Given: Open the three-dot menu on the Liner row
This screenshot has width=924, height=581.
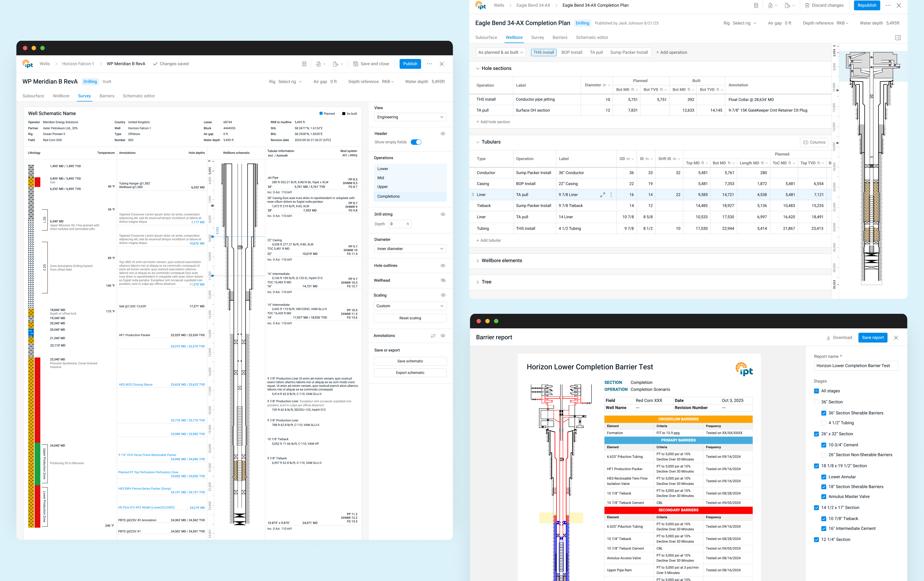Looking at the screenshot, I should pyautogui.click(x=611, y=195).
